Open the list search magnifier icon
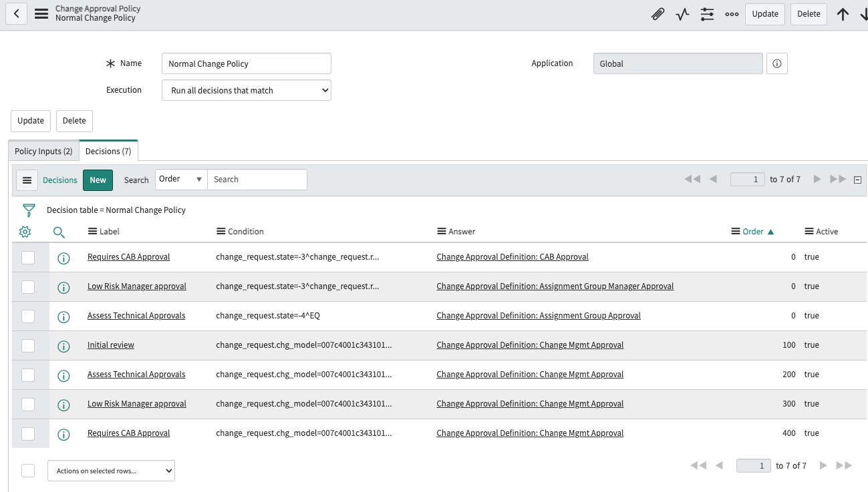 click(59, 232)
